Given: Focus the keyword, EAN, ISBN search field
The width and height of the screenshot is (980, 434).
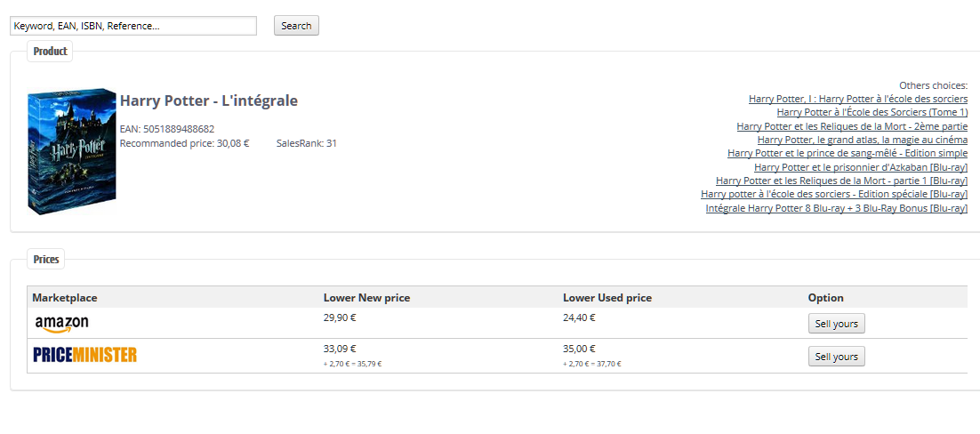Looking at the screenshot, I should (x=133, y=26).
